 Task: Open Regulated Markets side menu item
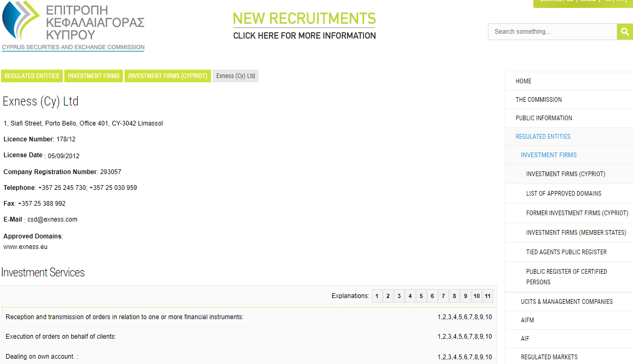click(569, 357)
